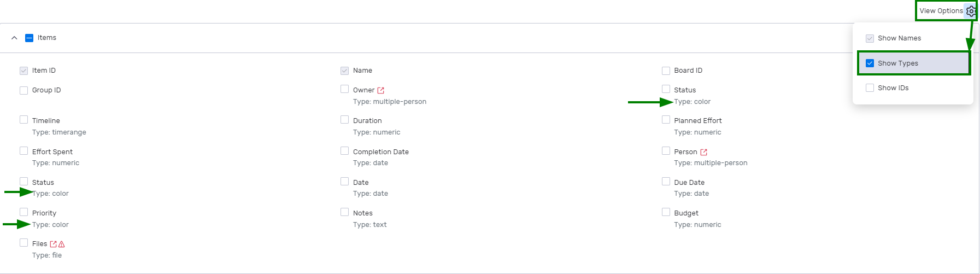Select the Completion Date checkbox
This screenshot has height=274, width=980.
click(344, 150)
